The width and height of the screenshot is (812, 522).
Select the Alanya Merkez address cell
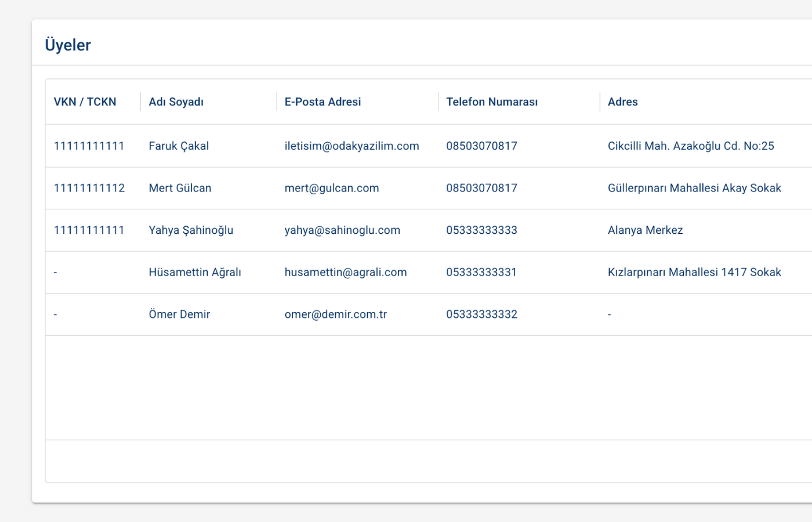pyautogui.click(x=645, y=230)
